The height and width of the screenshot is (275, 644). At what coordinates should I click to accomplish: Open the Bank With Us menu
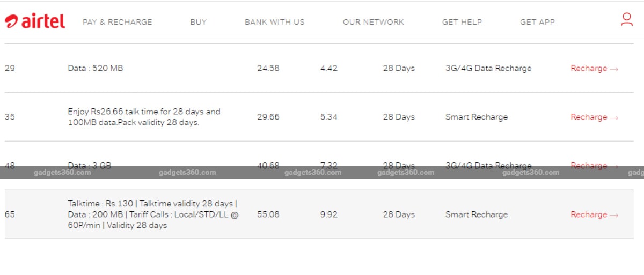(x=274, y=22)
